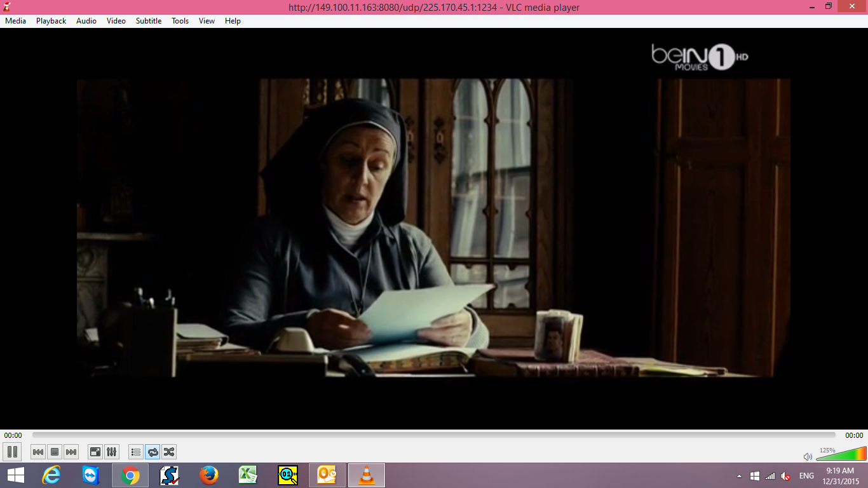Open the Subtitle menu
The width and height of the screenshot is (868, 488).
149,21
